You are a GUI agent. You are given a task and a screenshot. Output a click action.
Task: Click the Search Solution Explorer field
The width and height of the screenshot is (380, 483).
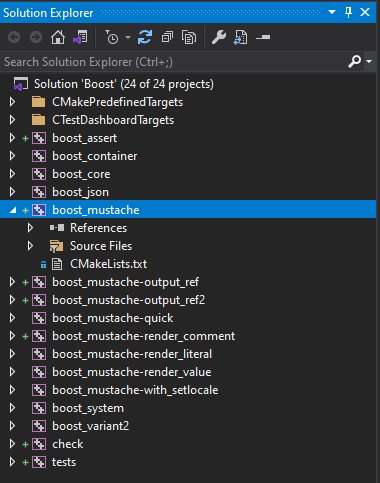point(173,62)
